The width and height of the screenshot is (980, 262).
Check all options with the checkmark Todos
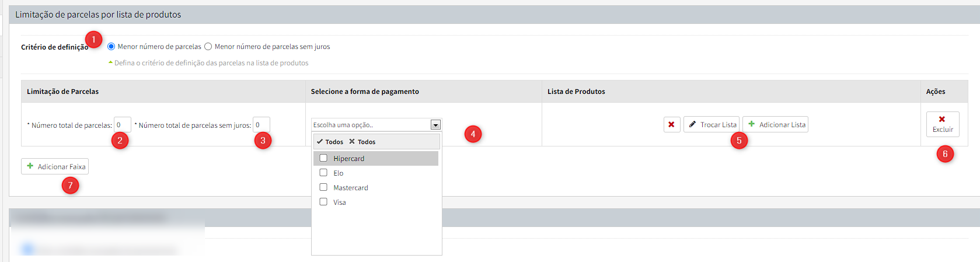(x=330, y=142)
